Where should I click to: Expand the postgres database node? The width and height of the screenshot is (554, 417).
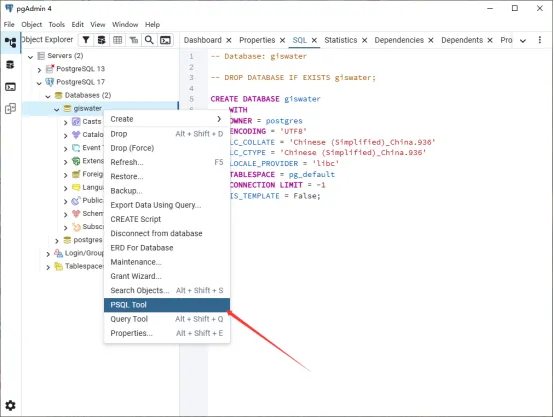click(x=57, y=241)
